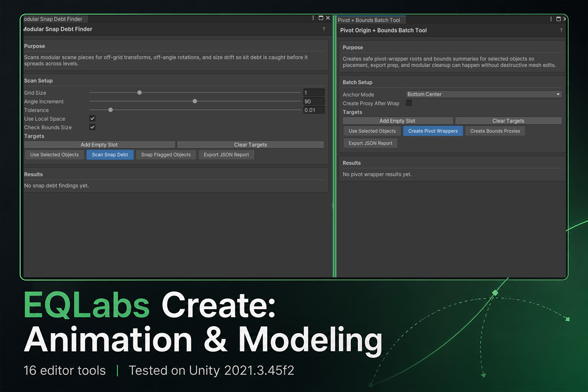Open kebab menu of Pivot + Bounds Batch Tool window

(551, 19)
